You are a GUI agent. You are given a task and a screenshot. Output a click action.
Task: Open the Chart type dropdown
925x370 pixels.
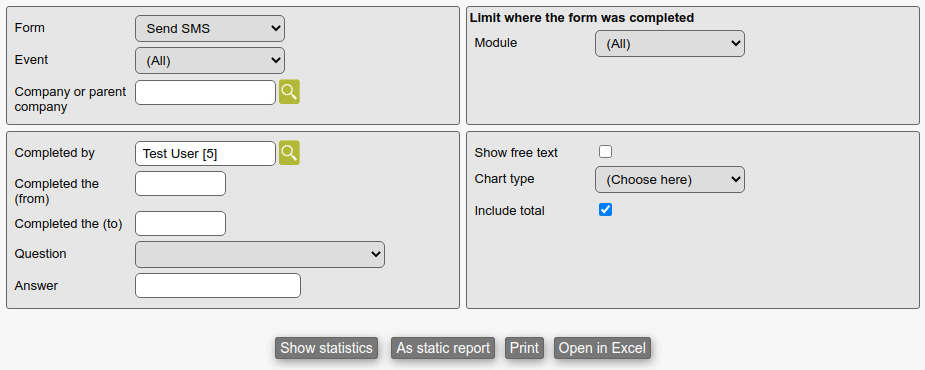click(670, 179)
